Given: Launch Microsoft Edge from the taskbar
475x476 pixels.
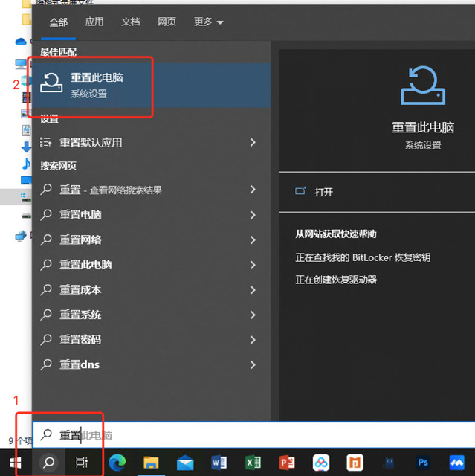Looking at the screenshot, I should (117, 463).
